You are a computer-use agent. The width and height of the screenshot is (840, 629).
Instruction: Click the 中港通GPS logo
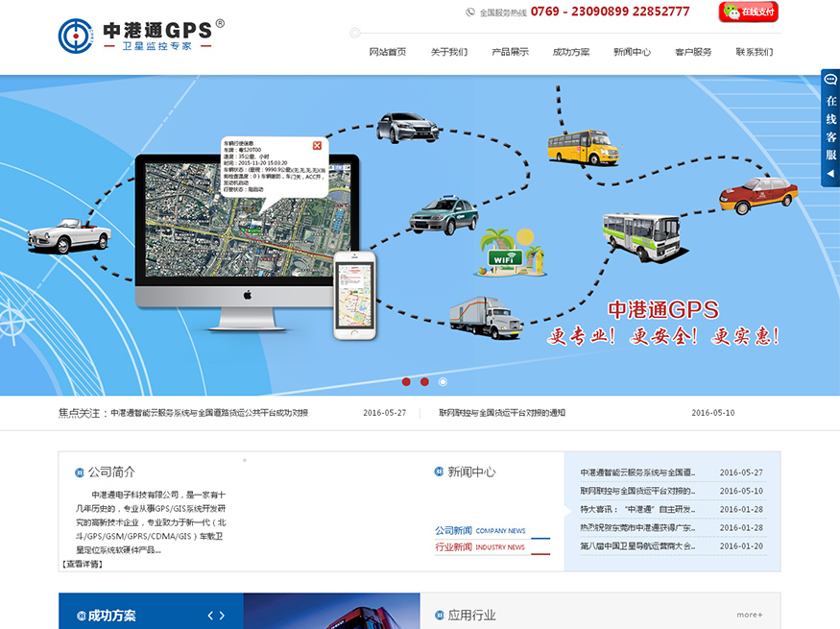[x=141, y=36]
